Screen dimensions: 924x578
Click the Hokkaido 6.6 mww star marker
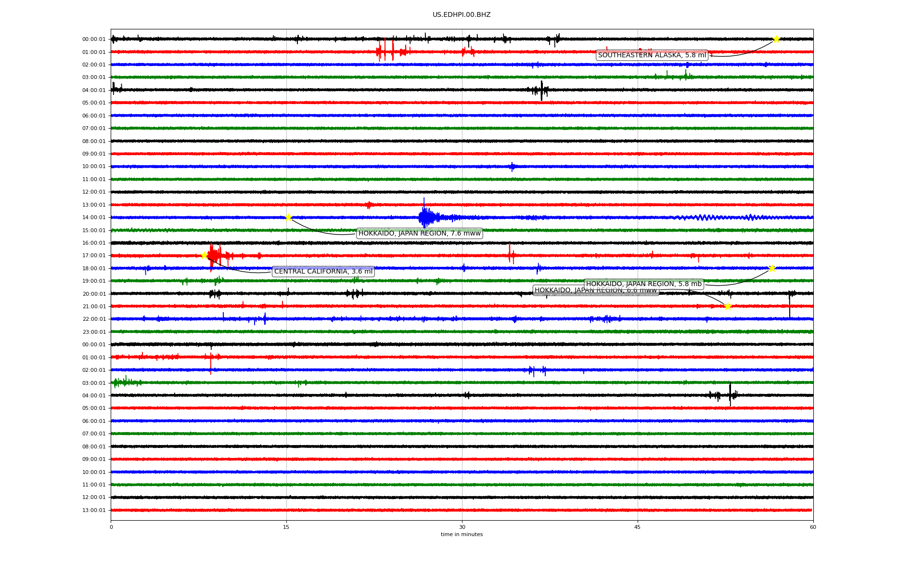(728, 306)
